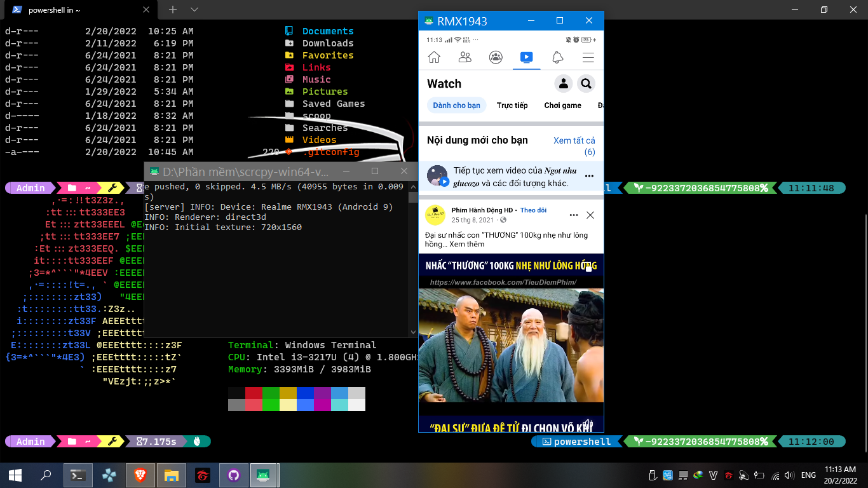The width and height of the screenshot is (868, 488).
Task: Close the 'powershell in ~' tab
Action: pyautogui.click(x=146, y=10)
